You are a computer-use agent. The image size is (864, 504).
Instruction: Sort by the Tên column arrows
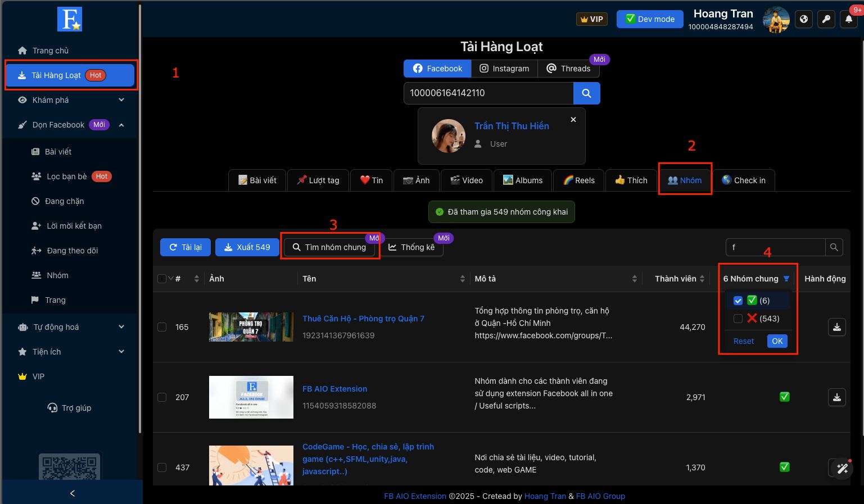point(463,279)
